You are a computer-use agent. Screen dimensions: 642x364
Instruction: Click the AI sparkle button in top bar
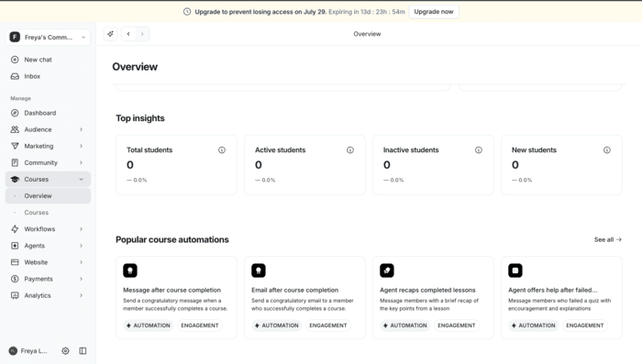[x=111, y=34]
